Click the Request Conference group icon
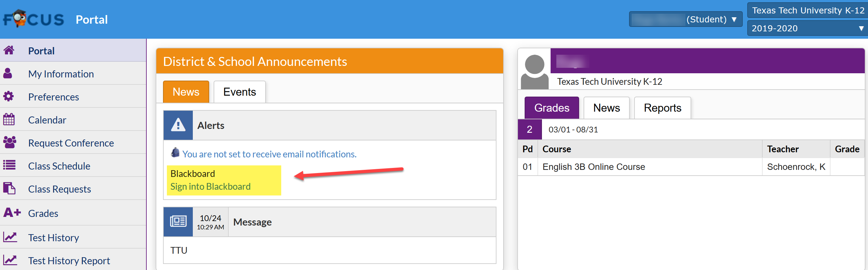 click(10, 142)
